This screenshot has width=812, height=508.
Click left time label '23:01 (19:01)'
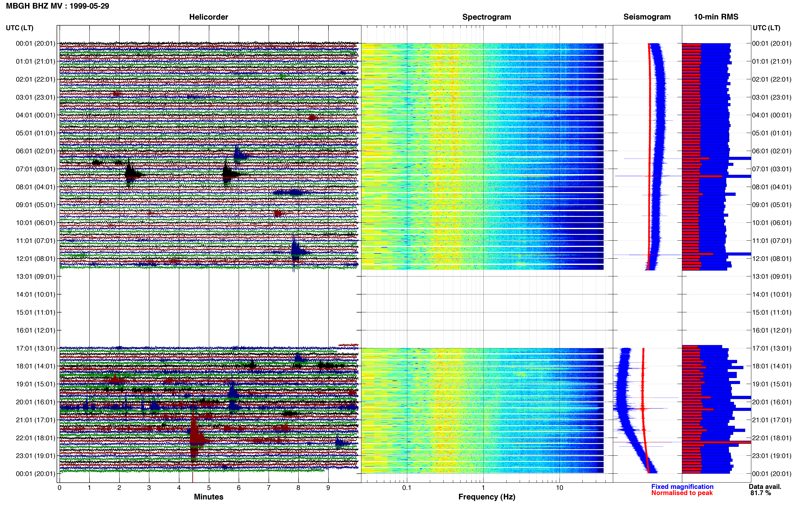coord(36,456)
